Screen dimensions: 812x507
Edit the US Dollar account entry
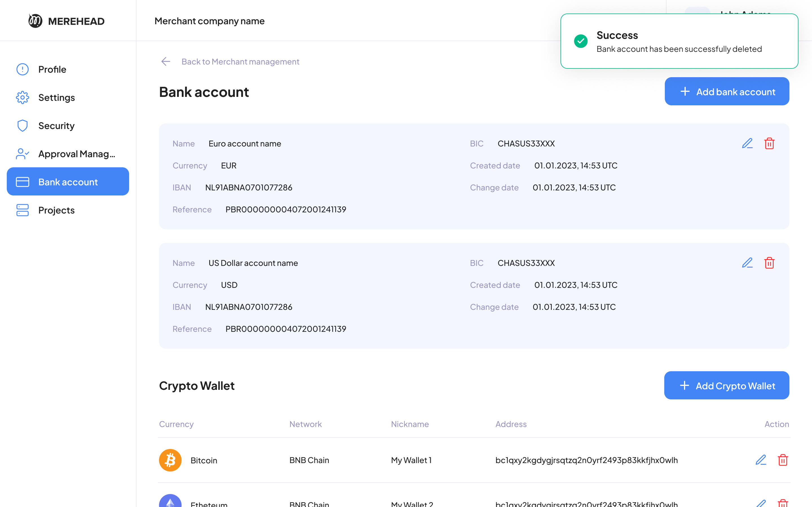point(747,263)
